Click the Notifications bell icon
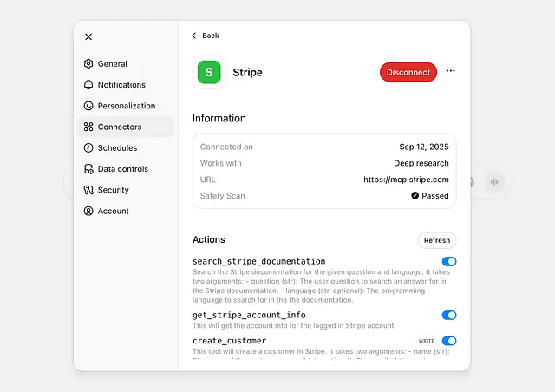 88,85
